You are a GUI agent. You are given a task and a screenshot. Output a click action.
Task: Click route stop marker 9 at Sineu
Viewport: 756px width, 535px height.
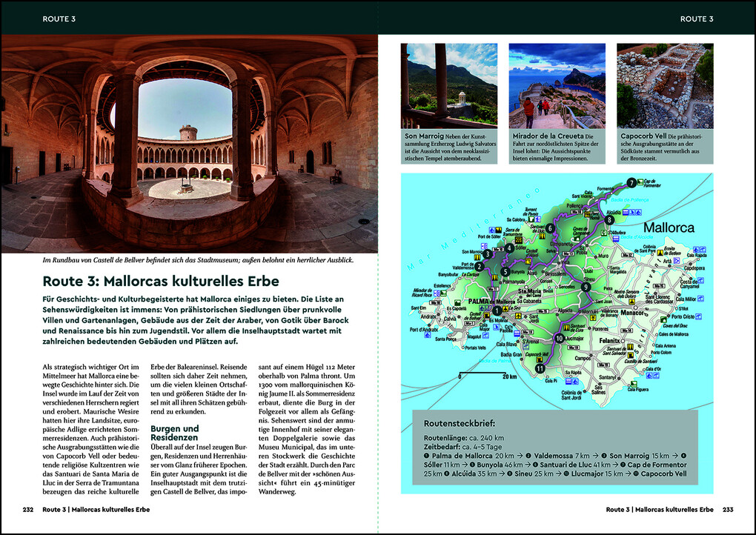tap(586, 287)
